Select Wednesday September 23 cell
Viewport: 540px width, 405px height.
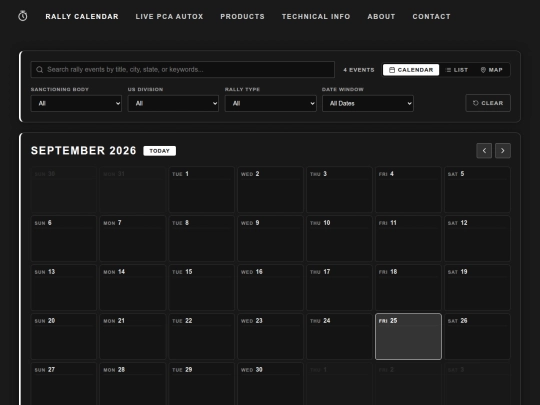(270, 336)
